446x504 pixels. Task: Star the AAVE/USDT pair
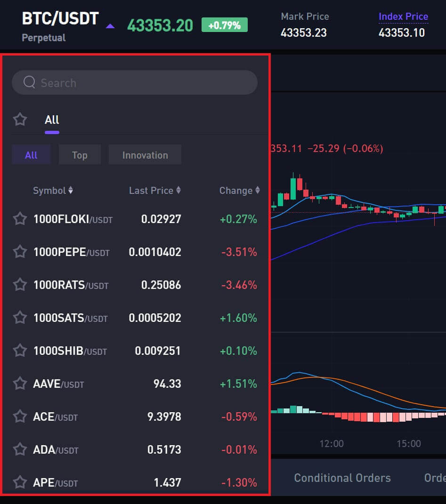(20, 384)
